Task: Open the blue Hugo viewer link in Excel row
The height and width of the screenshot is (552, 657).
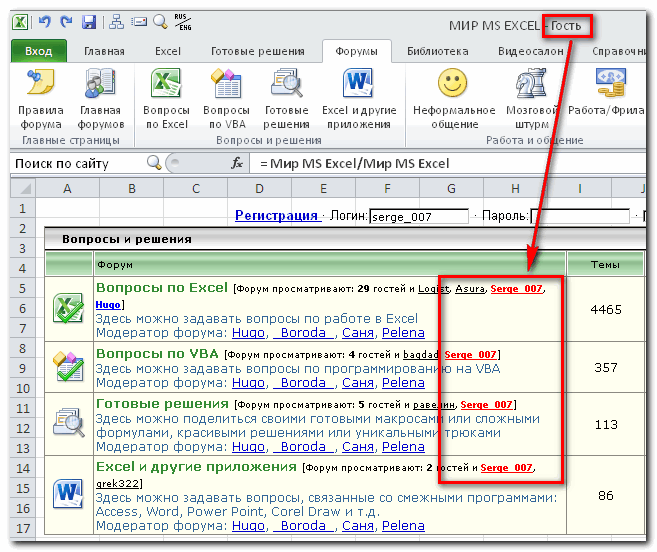Action: point(108,305)
